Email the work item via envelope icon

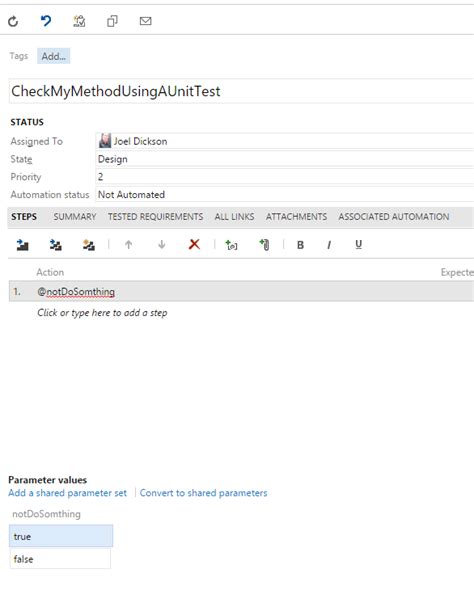coord(146,21)
